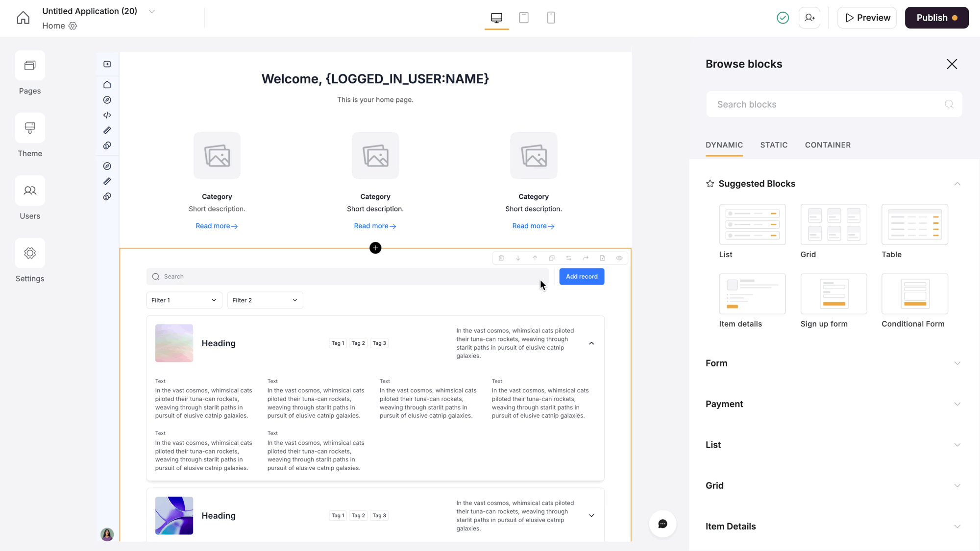This screenshot has width=980, height=551.
Task: Switch to the CONTAINER tab
Action: click(828, 145)
